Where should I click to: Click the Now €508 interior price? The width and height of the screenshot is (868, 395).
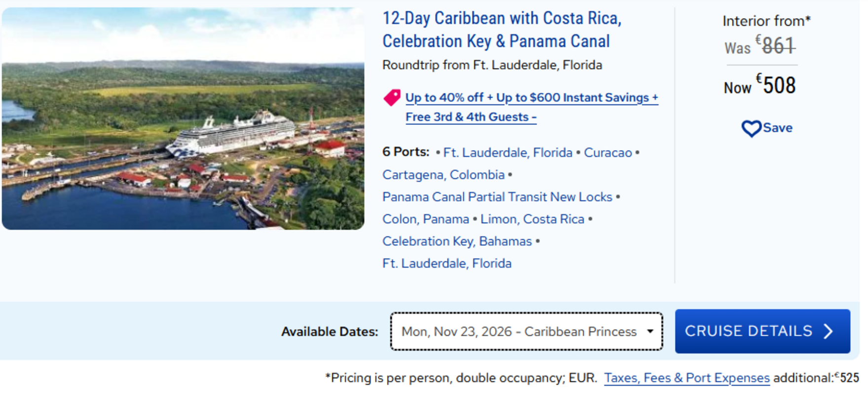pos(760,86)
